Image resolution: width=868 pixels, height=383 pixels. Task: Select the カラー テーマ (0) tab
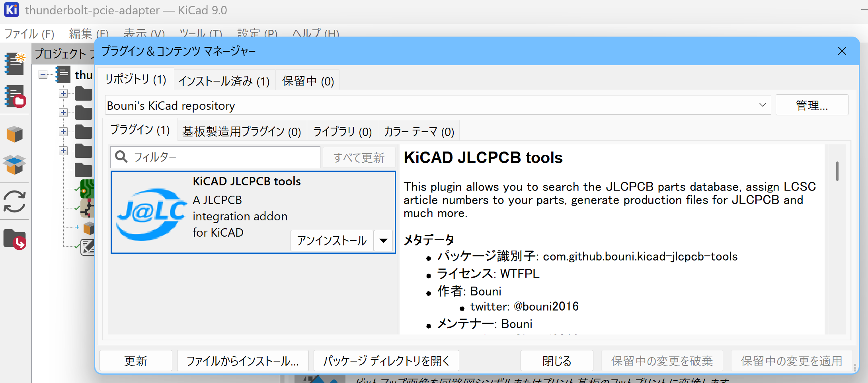[419, 131]
